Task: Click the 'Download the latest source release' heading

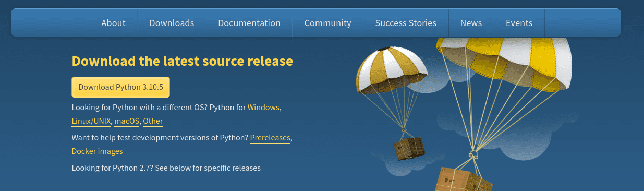Action: coord(182,61)
